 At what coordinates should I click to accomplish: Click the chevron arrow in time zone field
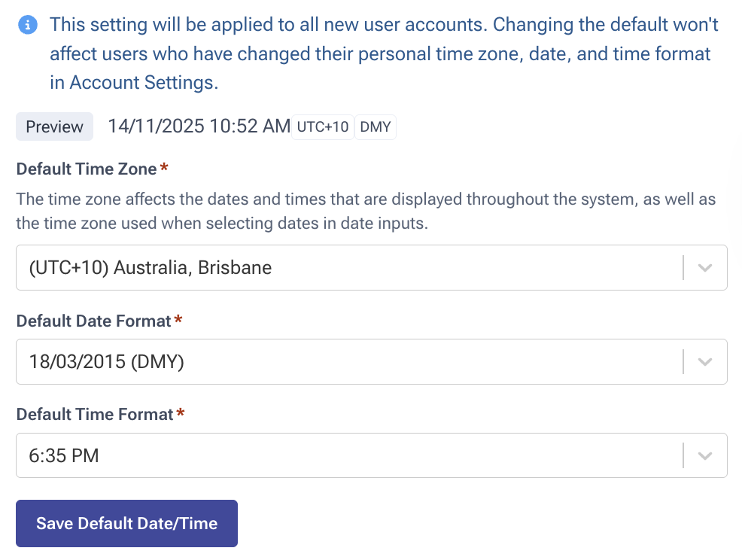tap(705, 267)
